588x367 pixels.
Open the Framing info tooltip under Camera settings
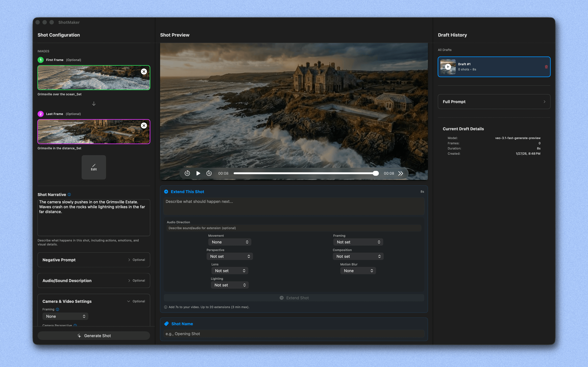(57, 309)
